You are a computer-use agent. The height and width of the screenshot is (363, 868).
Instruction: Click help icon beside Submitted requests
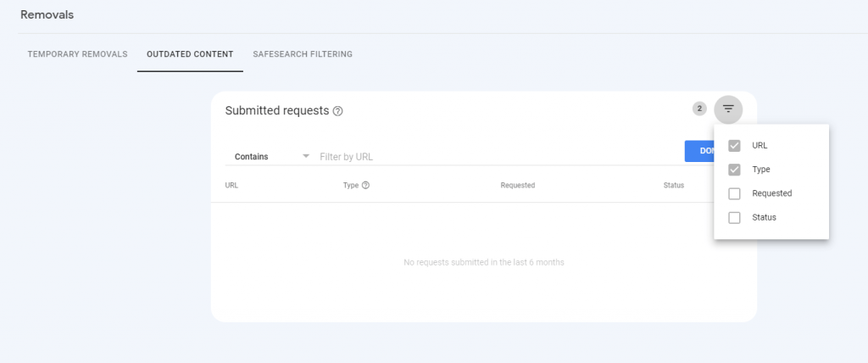pos(338,111)
